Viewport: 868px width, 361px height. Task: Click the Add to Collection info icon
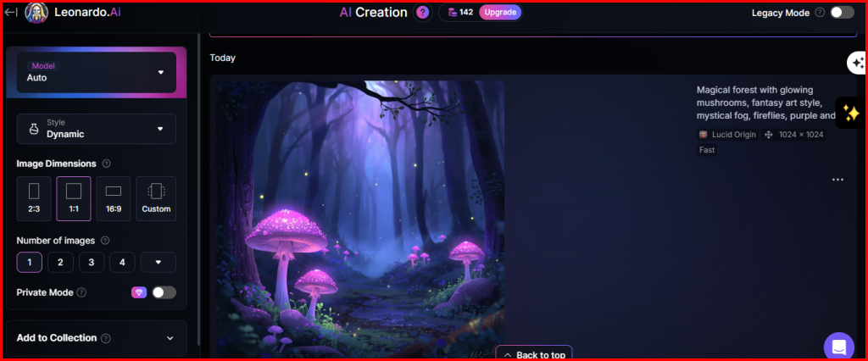coord(106,338)
